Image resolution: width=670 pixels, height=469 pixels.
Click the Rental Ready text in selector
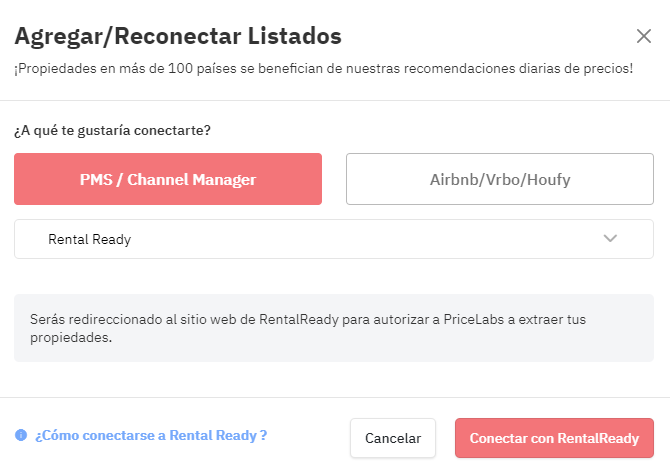coord(89,239)
